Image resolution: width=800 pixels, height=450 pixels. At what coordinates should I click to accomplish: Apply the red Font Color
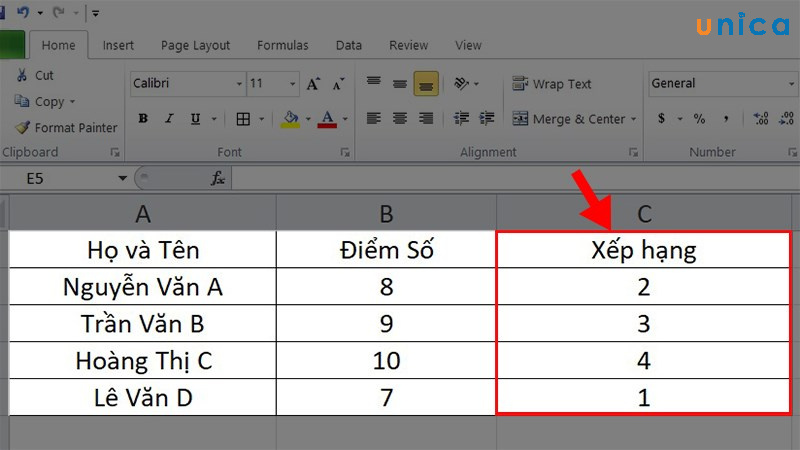click(327, 119)
